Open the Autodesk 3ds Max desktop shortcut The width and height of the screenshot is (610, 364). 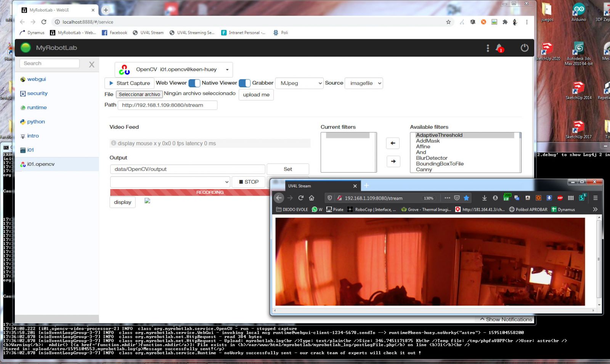[578, 54]
